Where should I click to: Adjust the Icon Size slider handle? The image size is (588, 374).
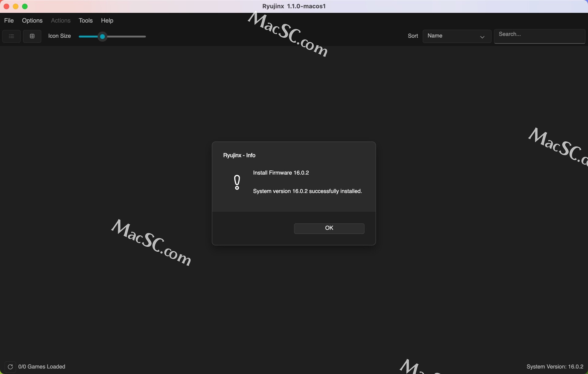(103, 37)
